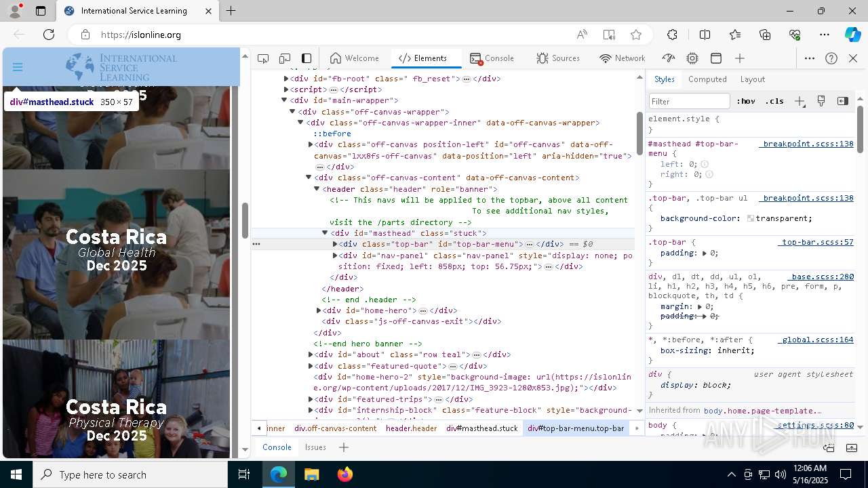
Task: Add page to favorites star icon
Action: tap(635, 35)
